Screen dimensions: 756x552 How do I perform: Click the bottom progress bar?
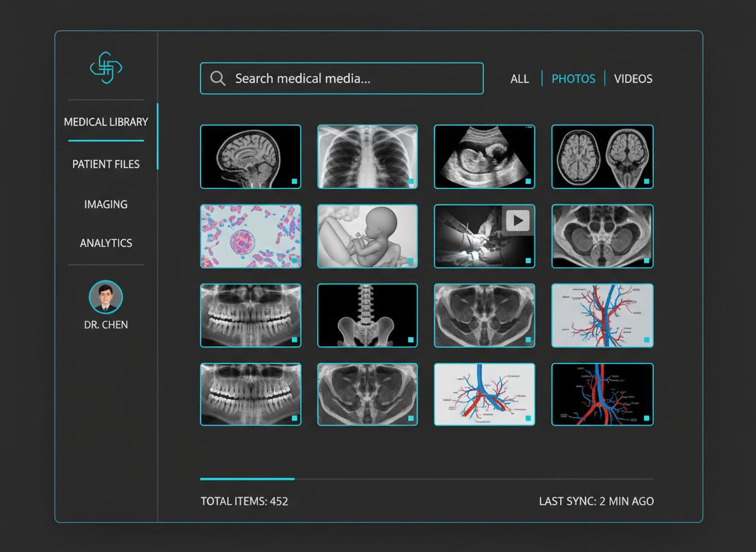(427, 479)
